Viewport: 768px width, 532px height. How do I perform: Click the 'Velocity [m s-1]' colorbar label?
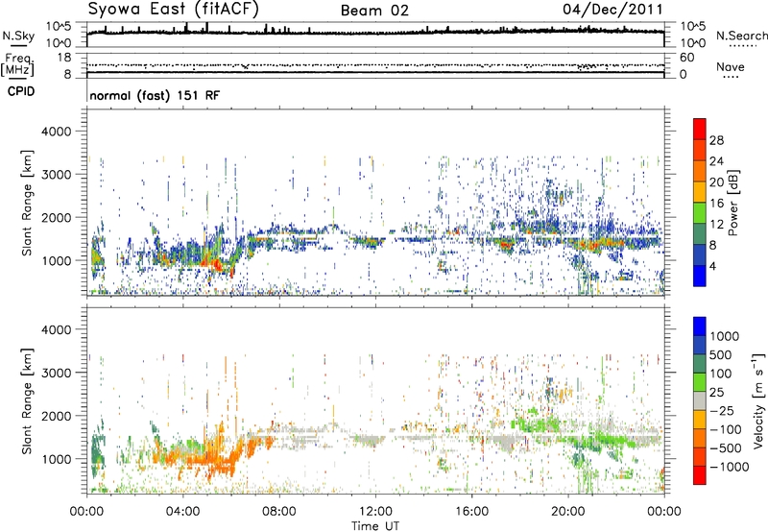[758, 401]
